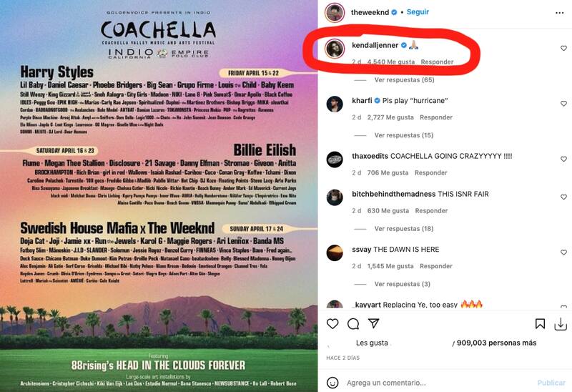Expand "Ver respuestas (65)" replies
This screenshot has height=392, width=572.
pyautogui.click(x=404, y=79)
